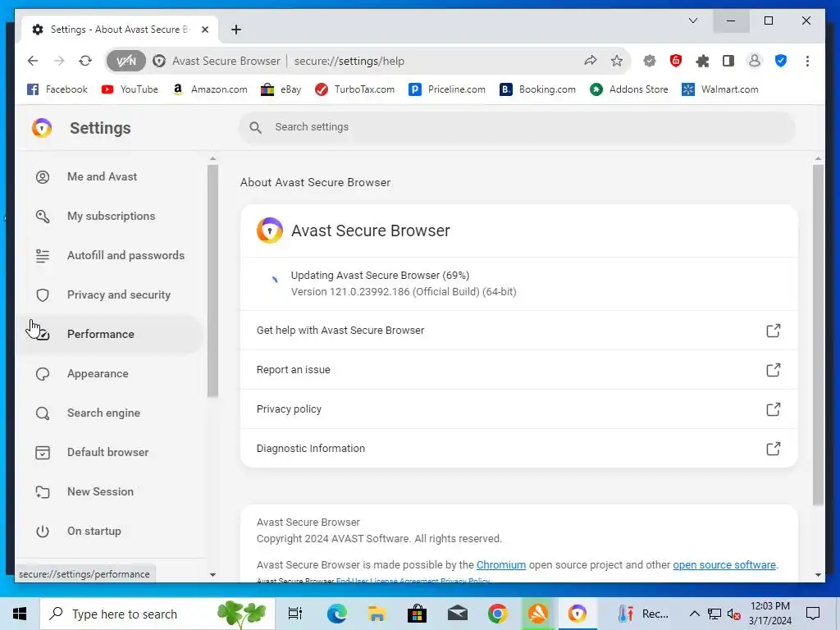Image resolution: width=840 pixels, height=630 pixels.
Task: Open the Windows Start menu
Action: (20, 614)
